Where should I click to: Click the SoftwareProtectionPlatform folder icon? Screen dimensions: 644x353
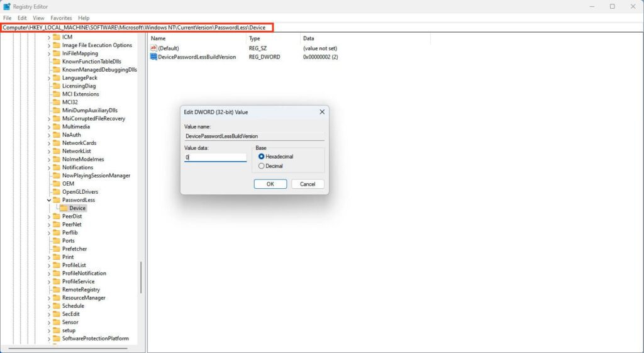coord(57,339)
